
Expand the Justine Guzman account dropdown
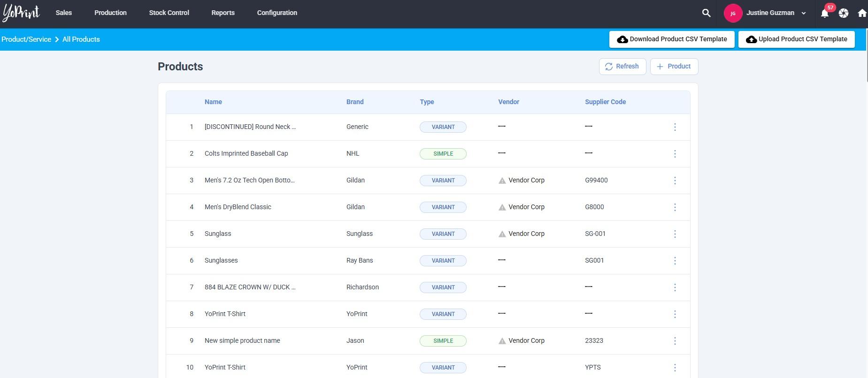click(x=803, y=13)
